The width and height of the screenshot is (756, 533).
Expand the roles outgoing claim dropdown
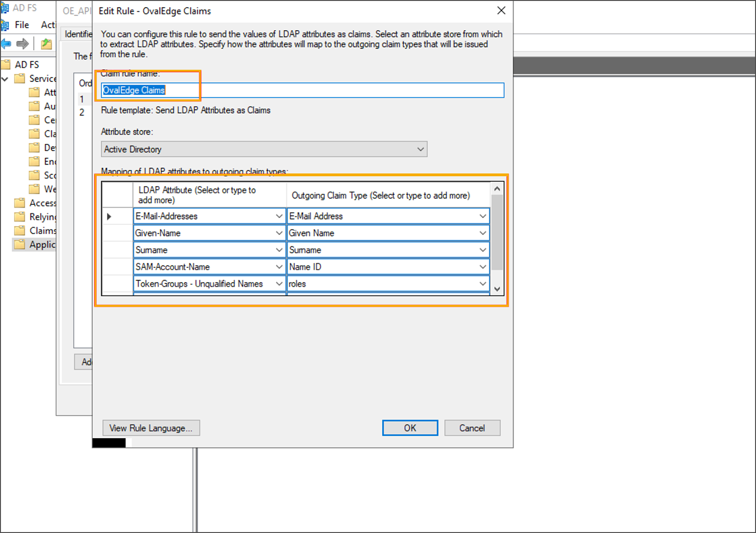point(483,284)
